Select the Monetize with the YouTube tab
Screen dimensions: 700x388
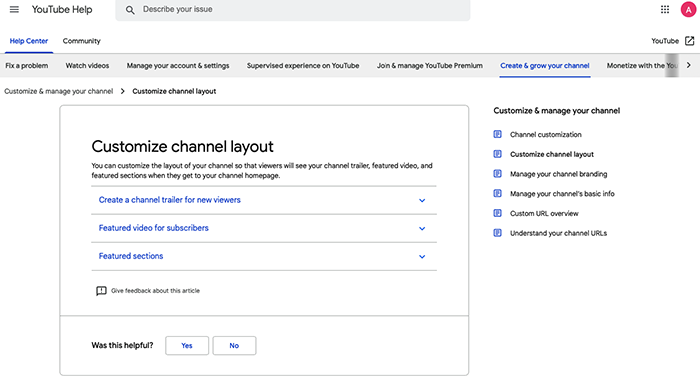(642, 66)
